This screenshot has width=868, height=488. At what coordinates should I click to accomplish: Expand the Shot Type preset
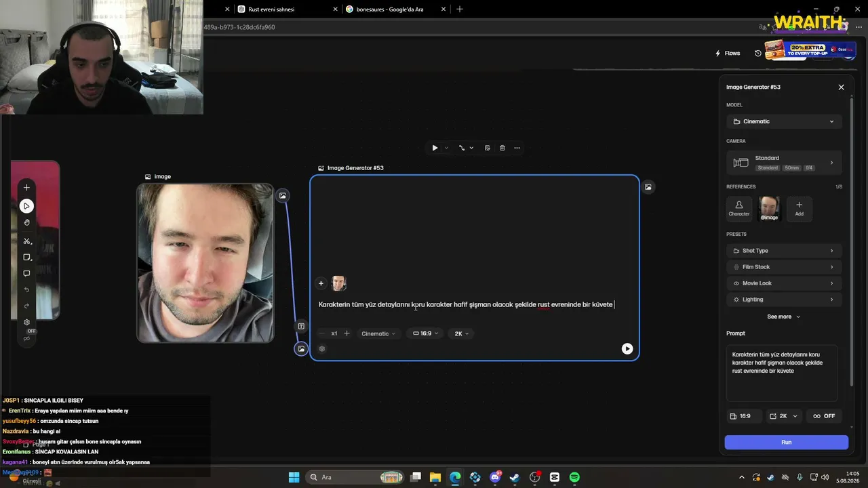coord(784,251)
